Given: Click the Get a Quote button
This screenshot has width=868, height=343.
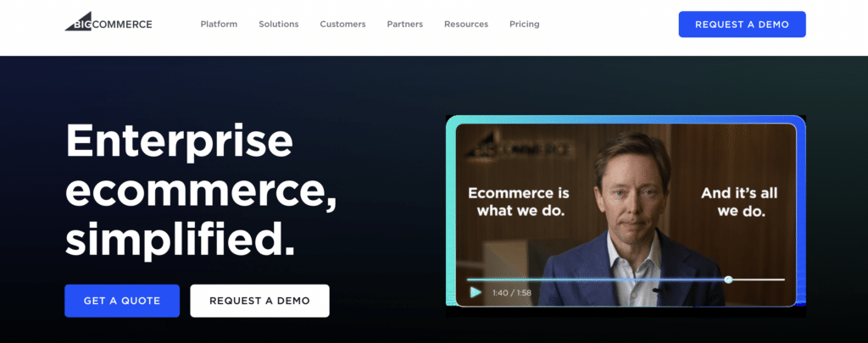Looking at the screenshot, I should 122,301.
